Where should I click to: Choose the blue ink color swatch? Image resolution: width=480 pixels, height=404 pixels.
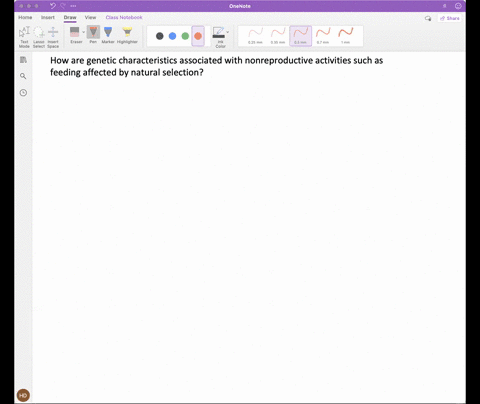point(172,36)
